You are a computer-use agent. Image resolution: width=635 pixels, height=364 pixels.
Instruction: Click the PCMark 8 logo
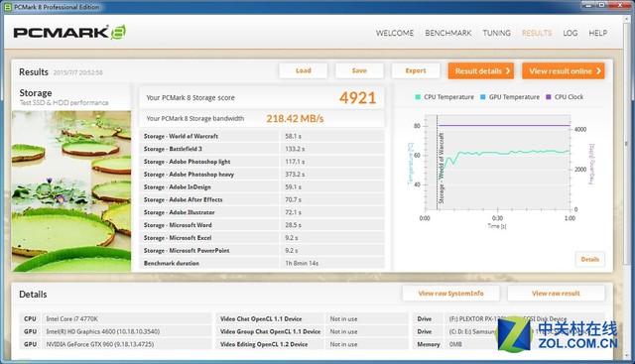click(69, 33)
